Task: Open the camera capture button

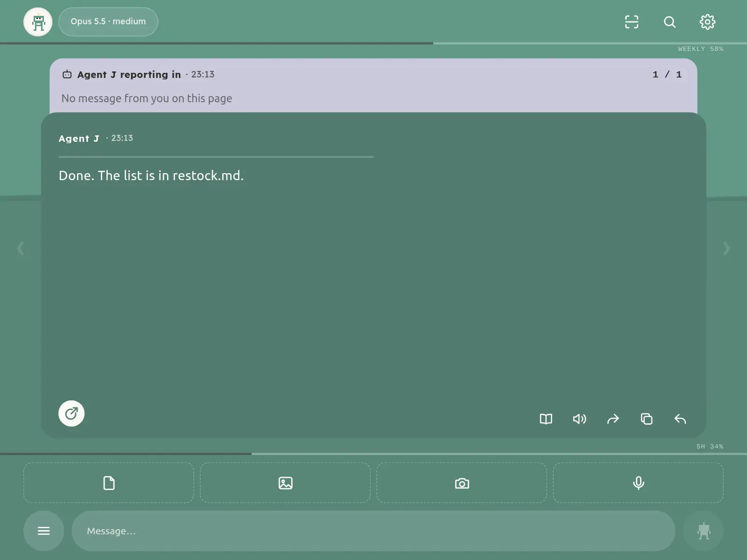Action: (462, 483)
